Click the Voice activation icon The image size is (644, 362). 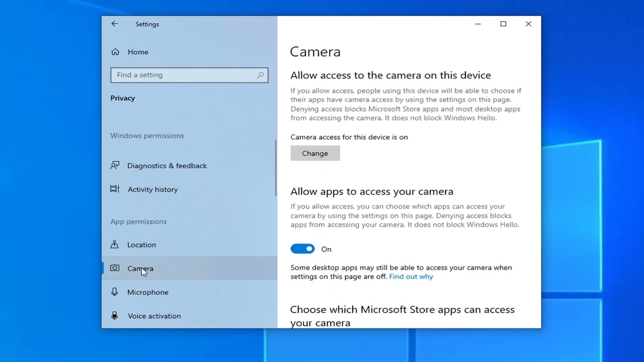(115, 316)
